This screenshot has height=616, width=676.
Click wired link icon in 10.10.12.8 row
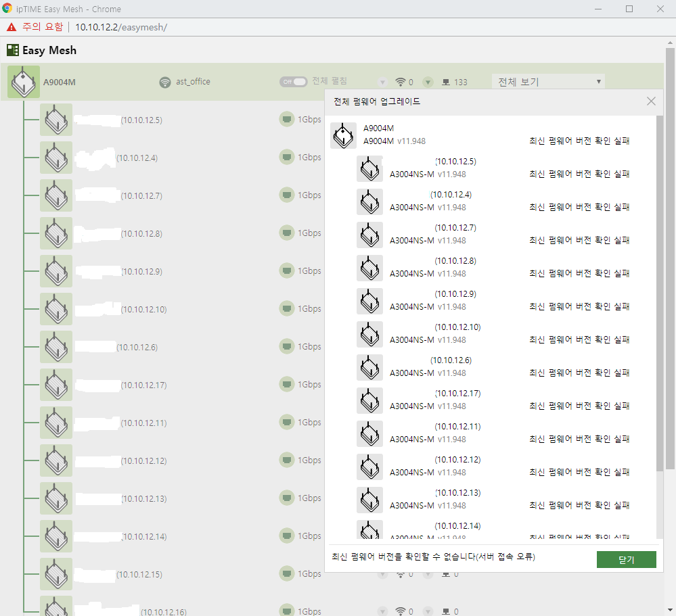[287, 233]
